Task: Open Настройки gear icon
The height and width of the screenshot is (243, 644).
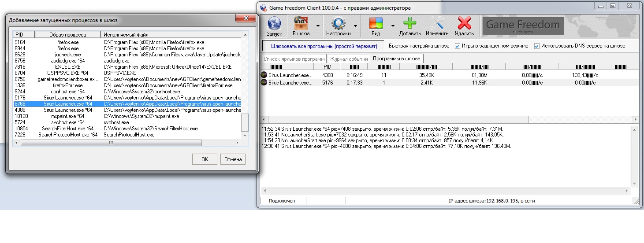Action: (x=338, y=23)
